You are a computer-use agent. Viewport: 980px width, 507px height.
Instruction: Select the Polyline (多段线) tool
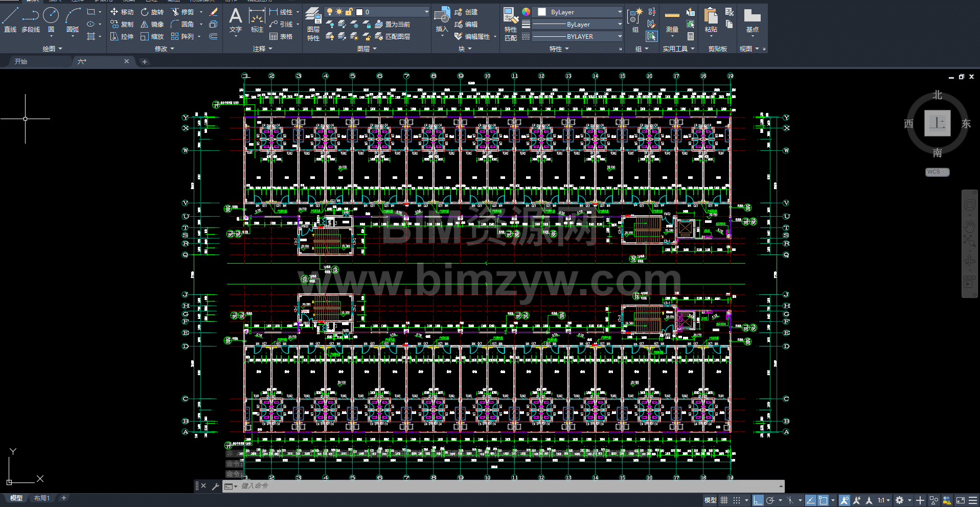(31, 20)
